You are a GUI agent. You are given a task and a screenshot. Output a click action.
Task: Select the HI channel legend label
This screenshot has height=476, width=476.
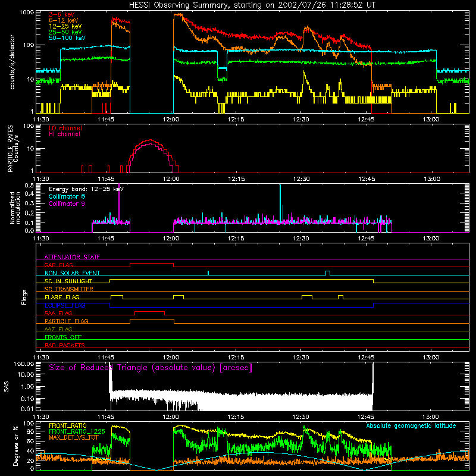[x=64, y=134]
